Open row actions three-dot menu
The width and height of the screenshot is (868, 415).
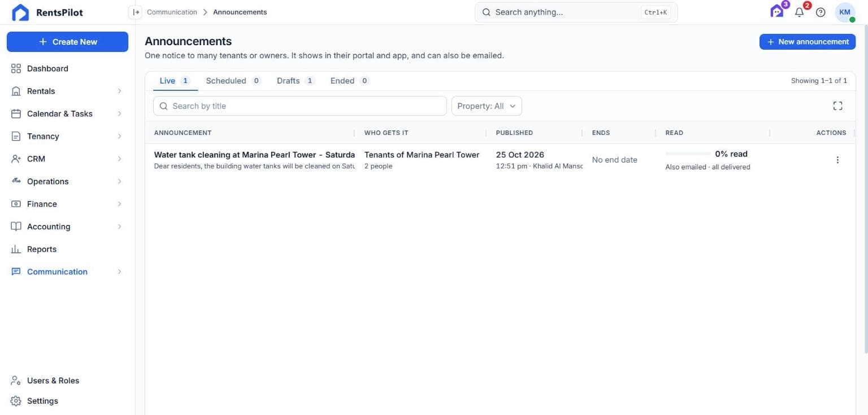tap(837, 160)
